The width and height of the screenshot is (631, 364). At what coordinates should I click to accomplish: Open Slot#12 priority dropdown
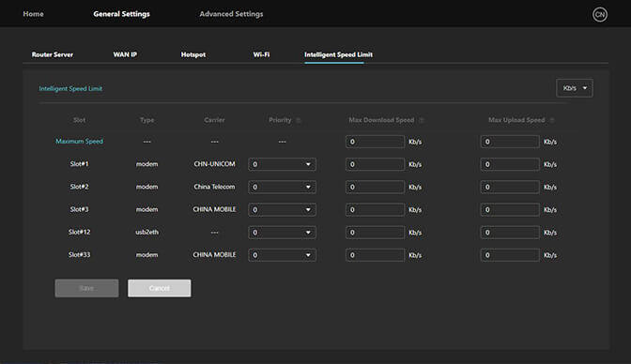tap(282, 233)
